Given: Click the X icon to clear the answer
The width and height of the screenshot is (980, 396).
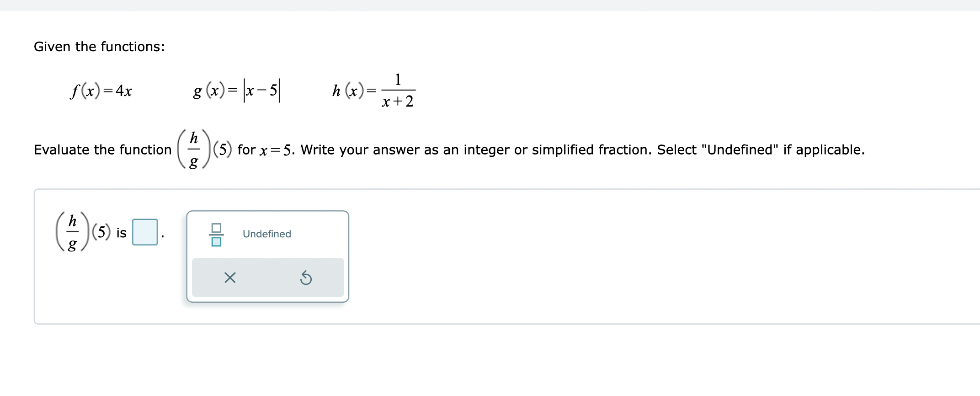Looking at the screenshot, I should tap(229, 277).
